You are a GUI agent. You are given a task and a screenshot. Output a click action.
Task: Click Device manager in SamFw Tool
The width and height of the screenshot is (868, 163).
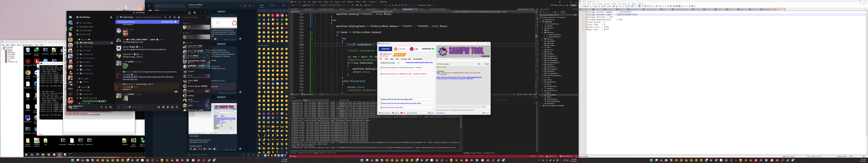[443, 64]
